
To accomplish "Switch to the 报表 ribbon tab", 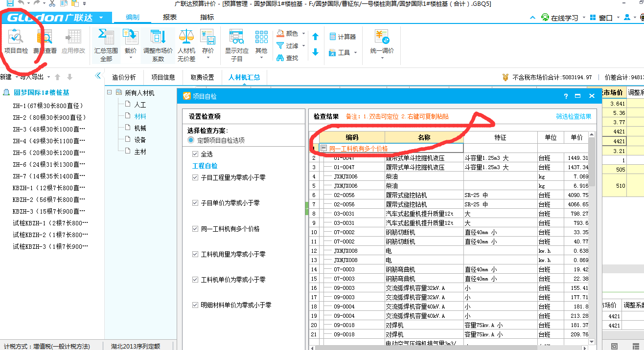I will (x=170, y=17).
